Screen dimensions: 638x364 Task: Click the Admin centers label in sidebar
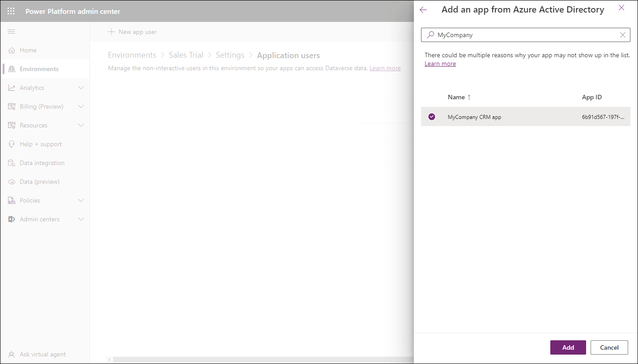pyautogui.click(x=39, y=219)
